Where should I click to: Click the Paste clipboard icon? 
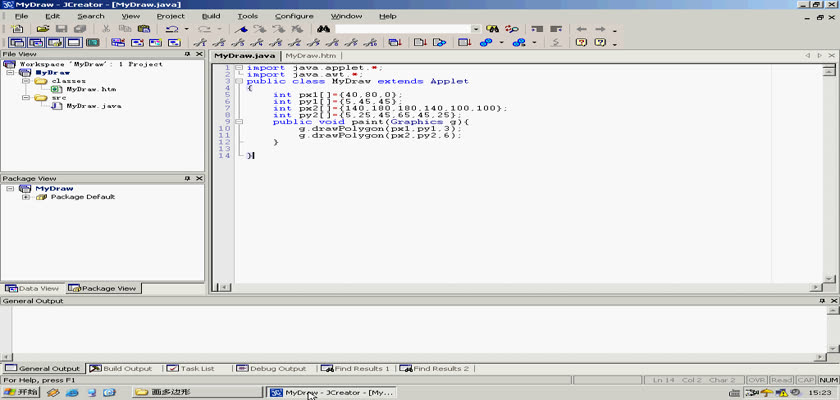[144, 29]
